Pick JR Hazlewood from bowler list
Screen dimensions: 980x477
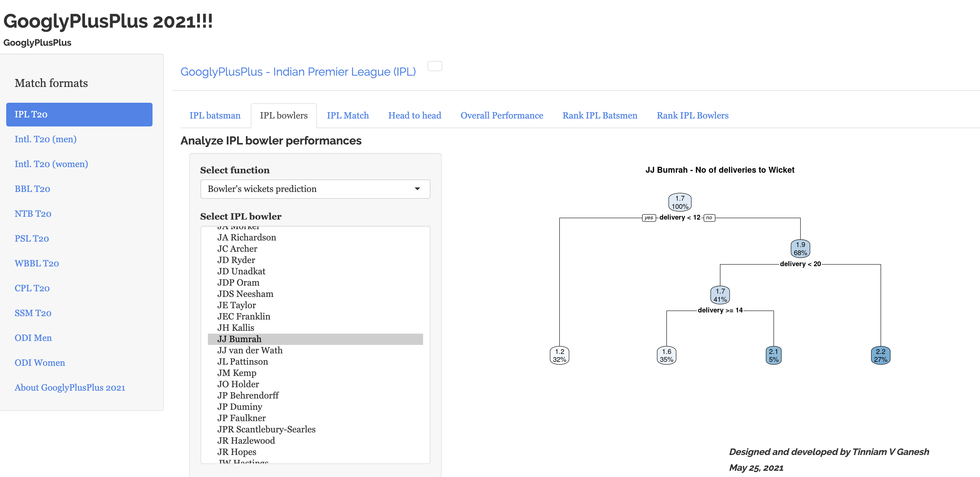(x=246, y=441)
